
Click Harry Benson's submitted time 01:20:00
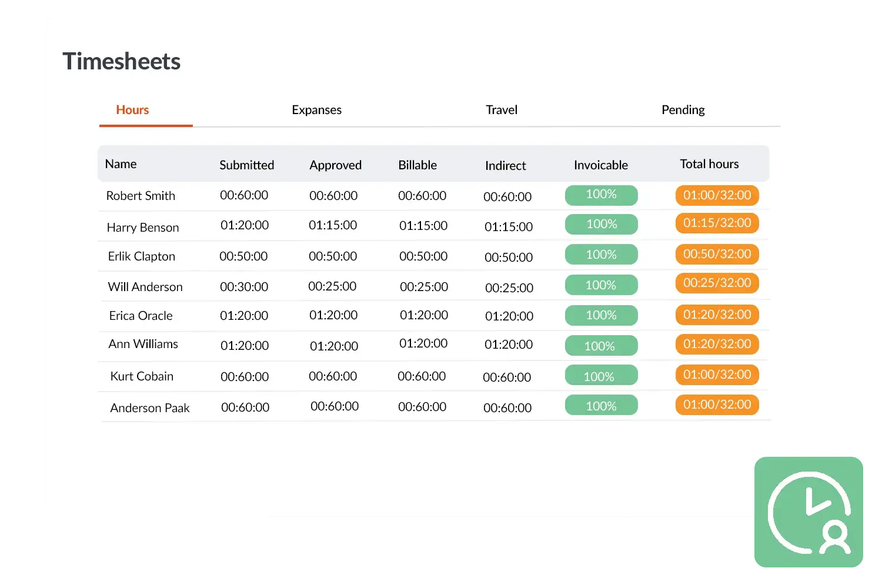(x=245, y=225)
